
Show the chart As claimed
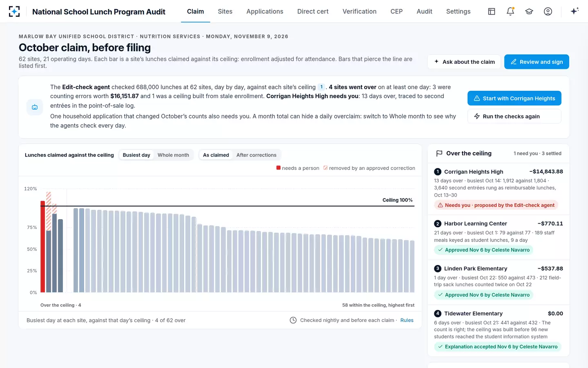[216, 155]
